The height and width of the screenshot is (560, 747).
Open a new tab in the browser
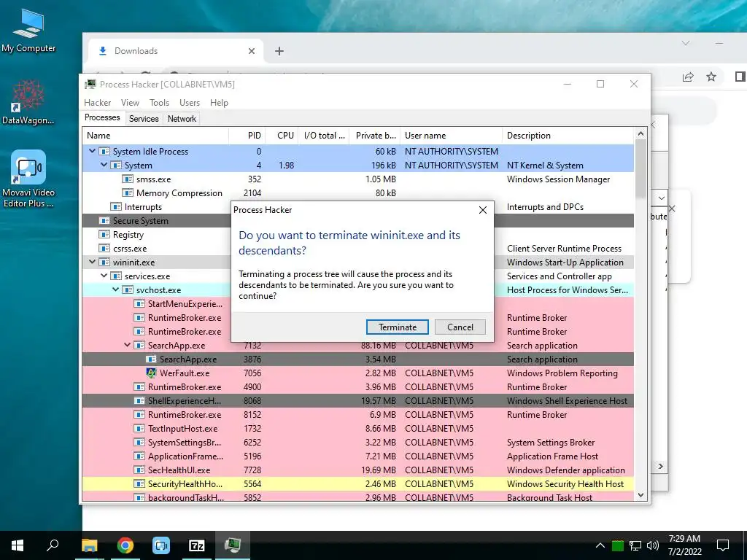[279, 51]
